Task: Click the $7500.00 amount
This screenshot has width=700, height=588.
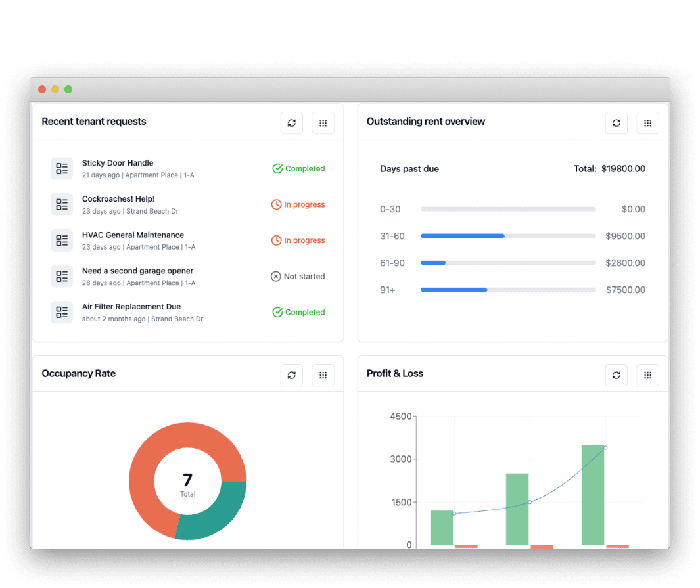Action: pyautogui.click(x=626, y=290)
